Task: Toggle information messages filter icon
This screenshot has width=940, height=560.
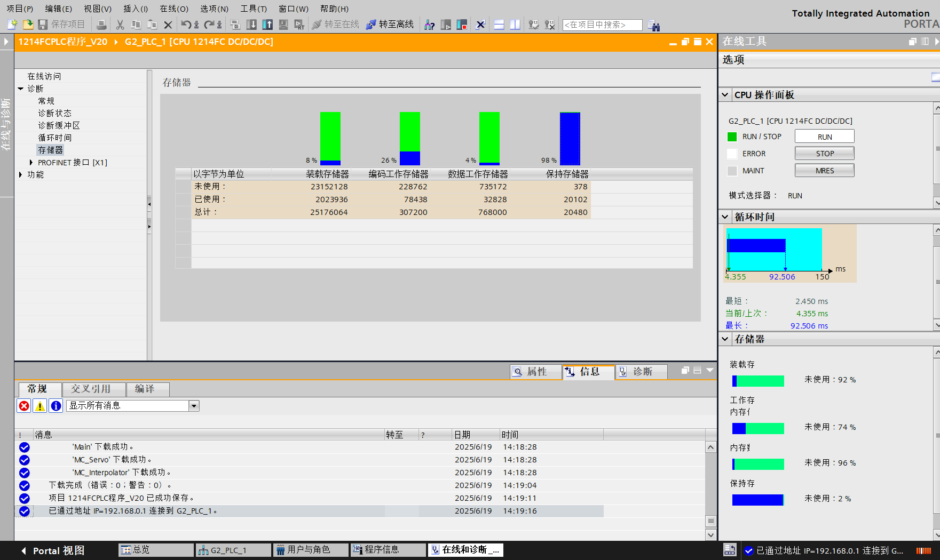Action: click(56, 406)
